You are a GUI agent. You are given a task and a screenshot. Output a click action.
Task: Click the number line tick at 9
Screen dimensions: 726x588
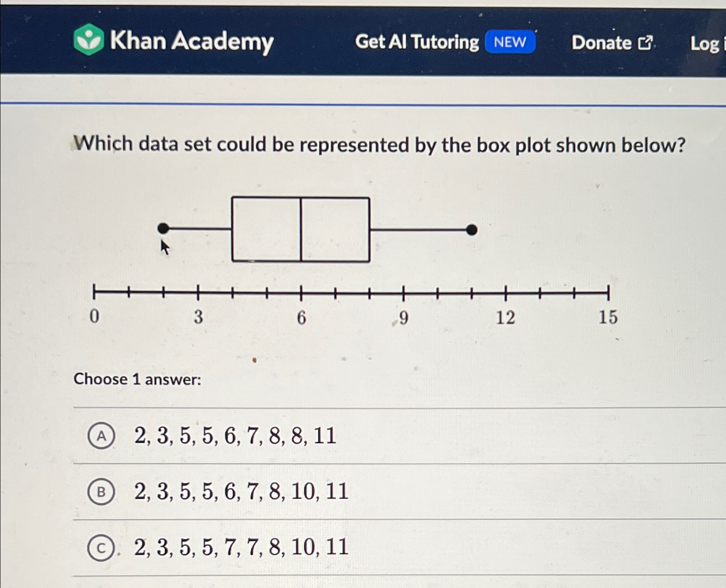403,292
